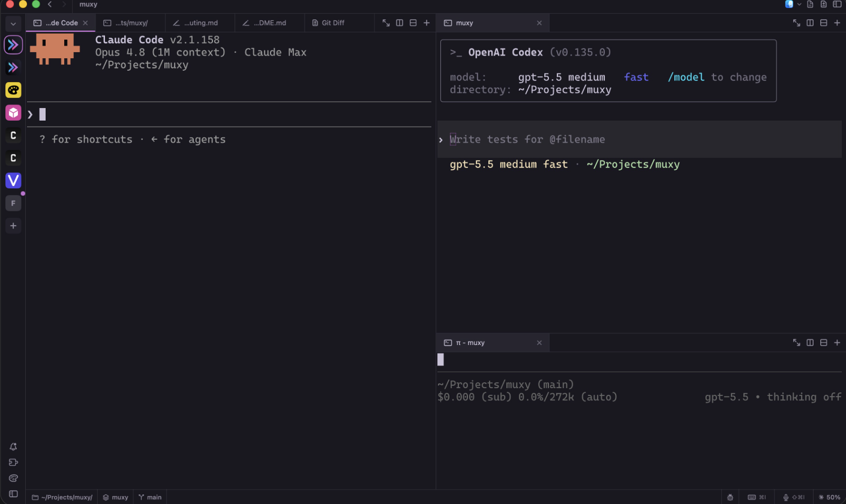Click the main branch item in the status bar
Image resolution: width=846 pixels, height=504 pixels.
[x=149, y=497]
